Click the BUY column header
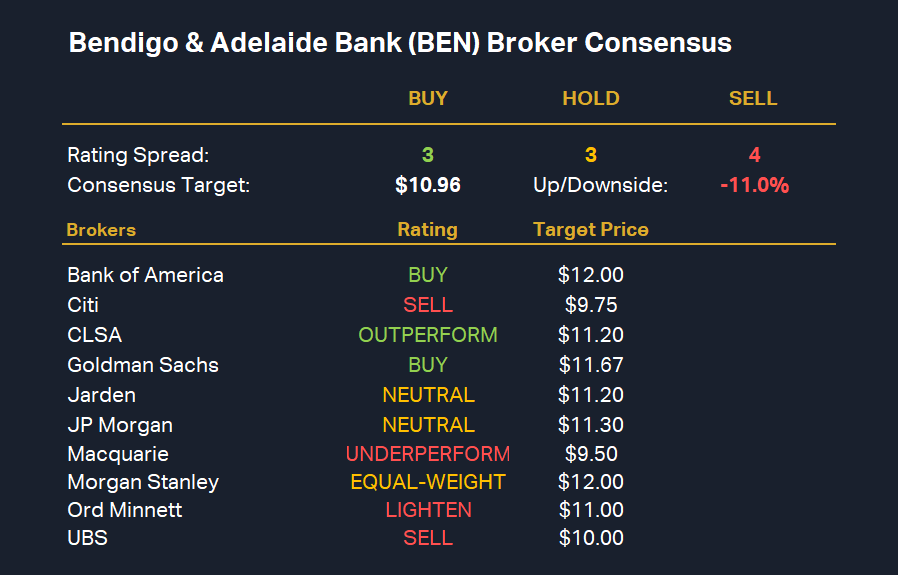This screenshot has height=575, width=898. point(427,98)
